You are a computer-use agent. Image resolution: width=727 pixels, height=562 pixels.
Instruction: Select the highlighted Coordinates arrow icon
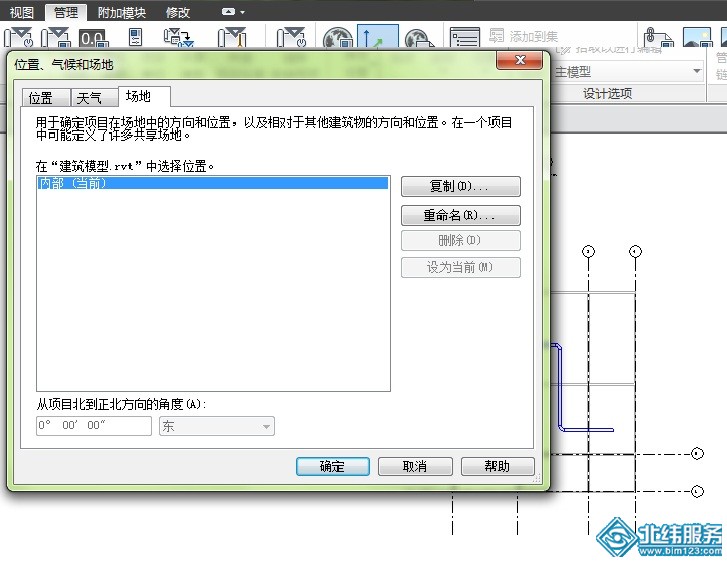click(378, 37)
